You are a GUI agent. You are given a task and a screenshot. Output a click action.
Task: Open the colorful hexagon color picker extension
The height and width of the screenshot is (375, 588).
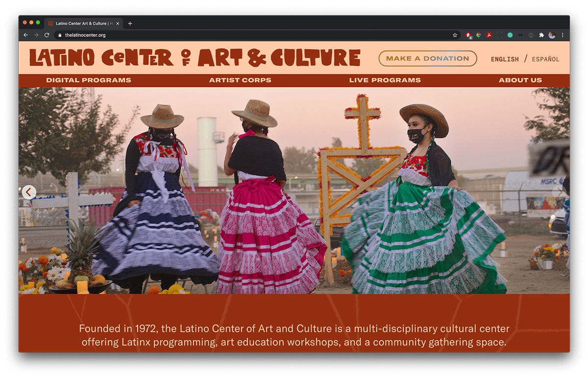click(x=479, y=35)
